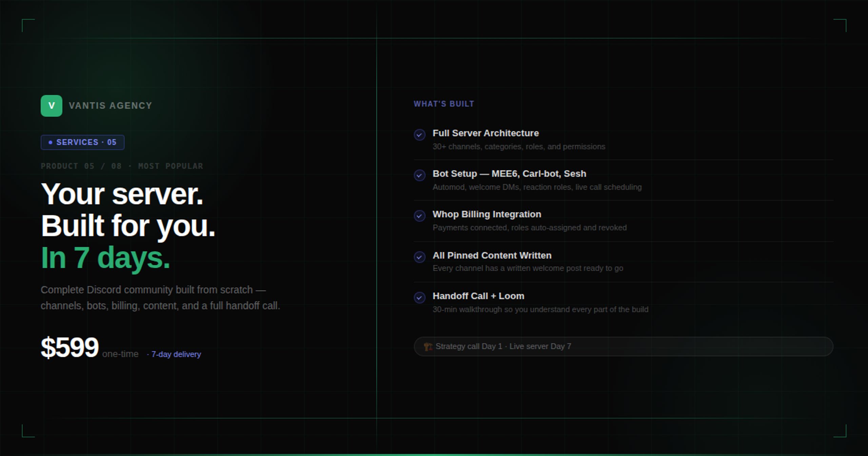Click the "Built for you." headline line
The image size is (868, 456).
128,226
